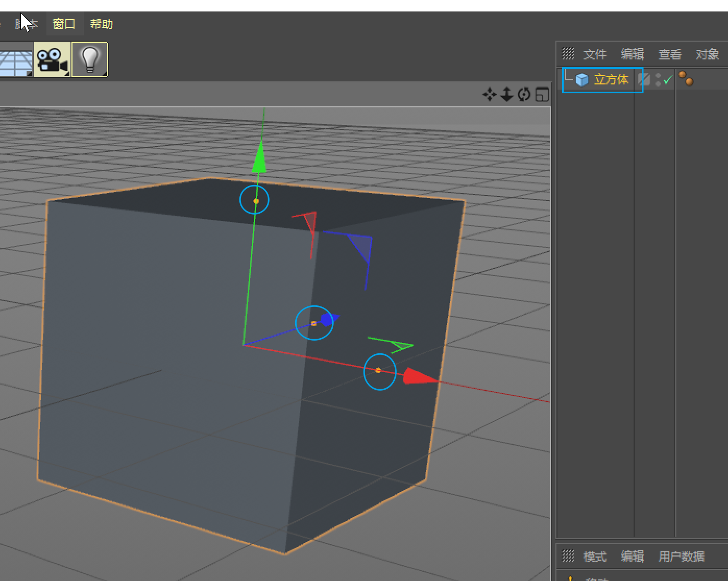Click the blue cube icon beside 立方体
Image resolution: width=728 pixels, height=581 pixels.
click(x=582, y=80)
